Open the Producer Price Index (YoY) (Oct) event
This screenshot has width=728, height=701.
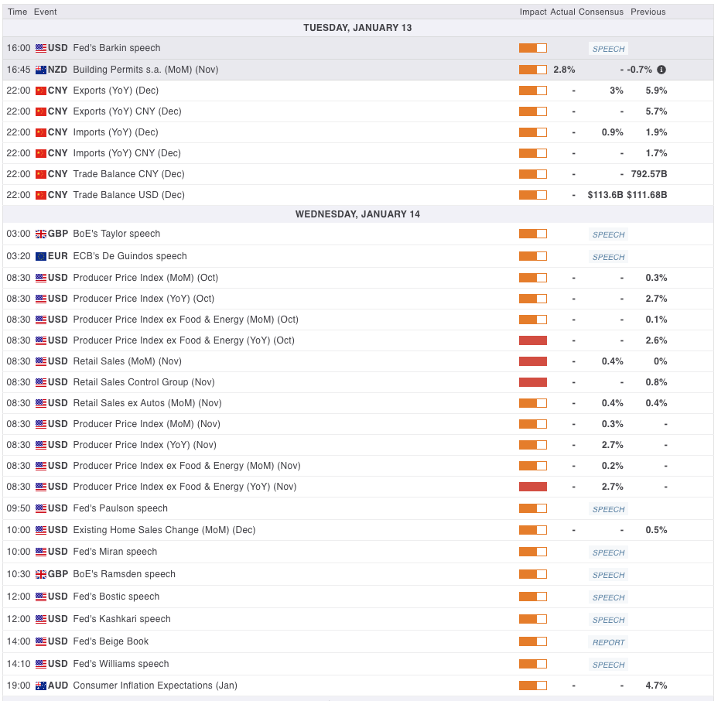click(x=143, y=299)
